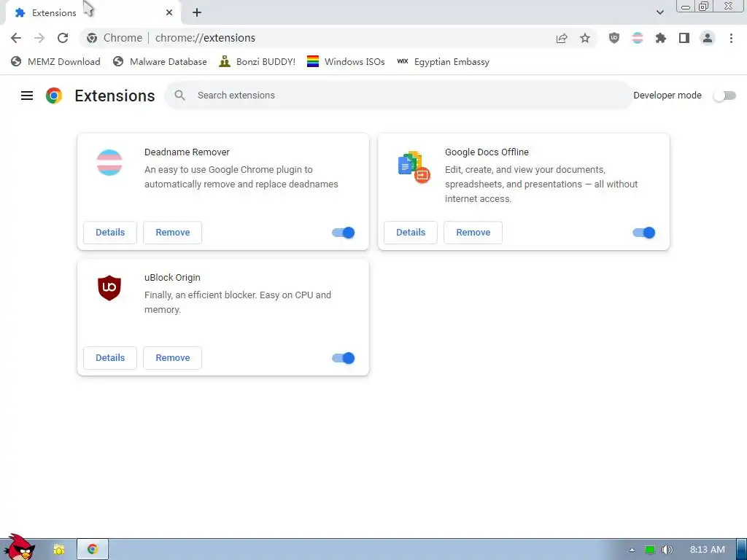This screenshot has width=747, height=560.
Task: Click the Search extensions input field
Action: (398, 96)
